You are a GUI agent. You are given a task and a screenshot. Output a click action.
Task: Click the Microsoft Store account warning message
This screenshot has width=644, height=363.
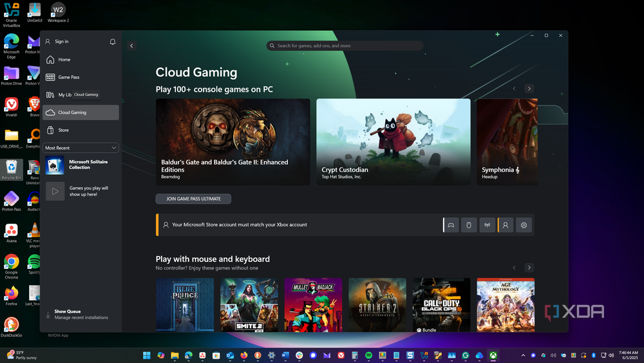pos(240,225)
